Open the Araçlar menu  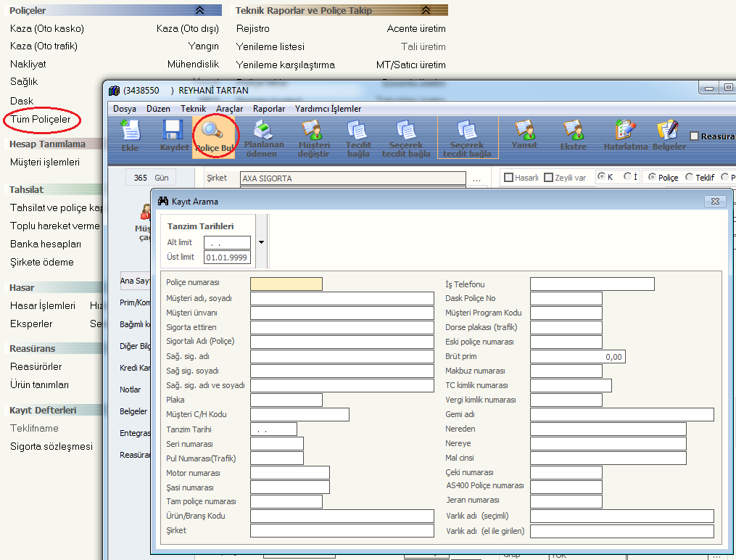(229, 109)
